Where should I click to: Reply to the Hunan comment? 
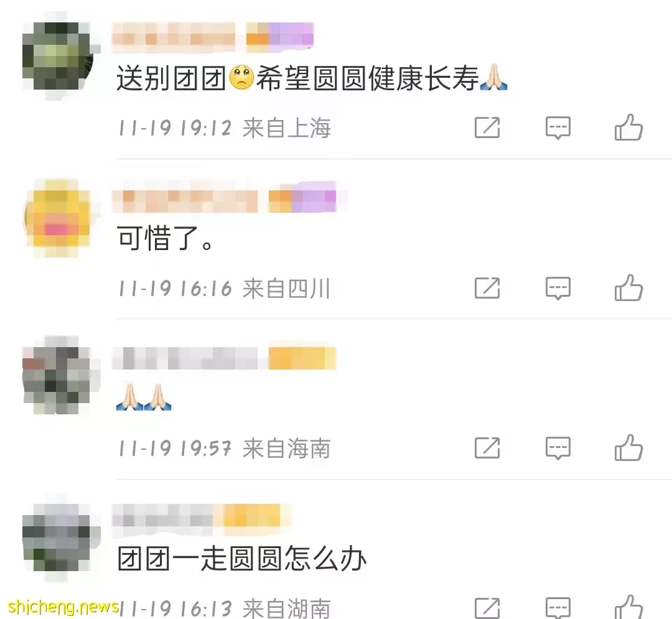(558, 607)
